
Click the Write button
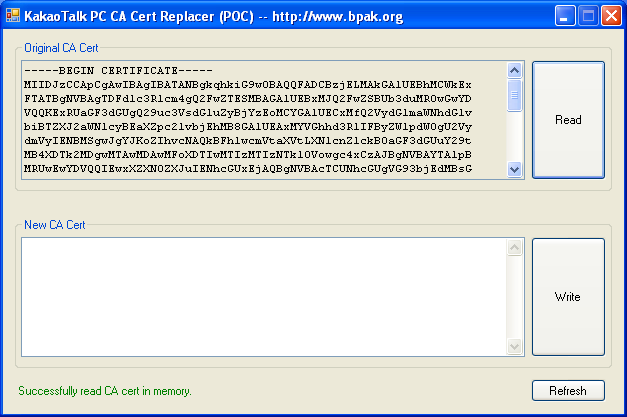[x=568, y=297]
